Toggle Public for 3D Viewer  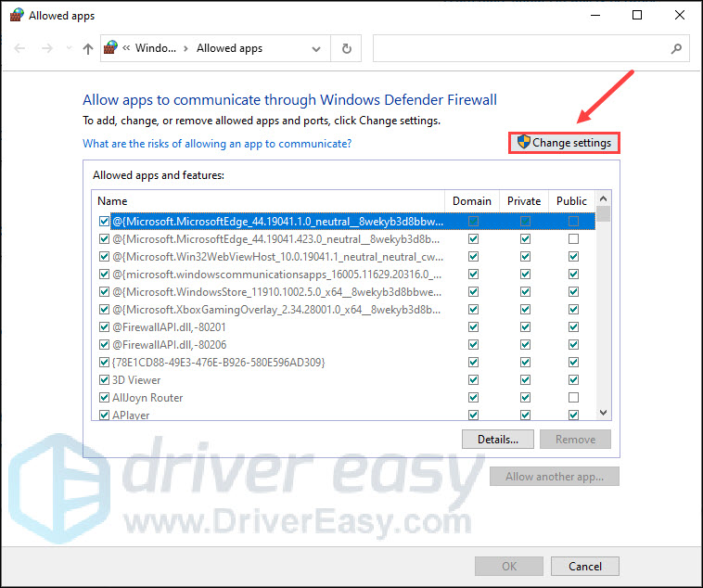click(x=573, y=380)
